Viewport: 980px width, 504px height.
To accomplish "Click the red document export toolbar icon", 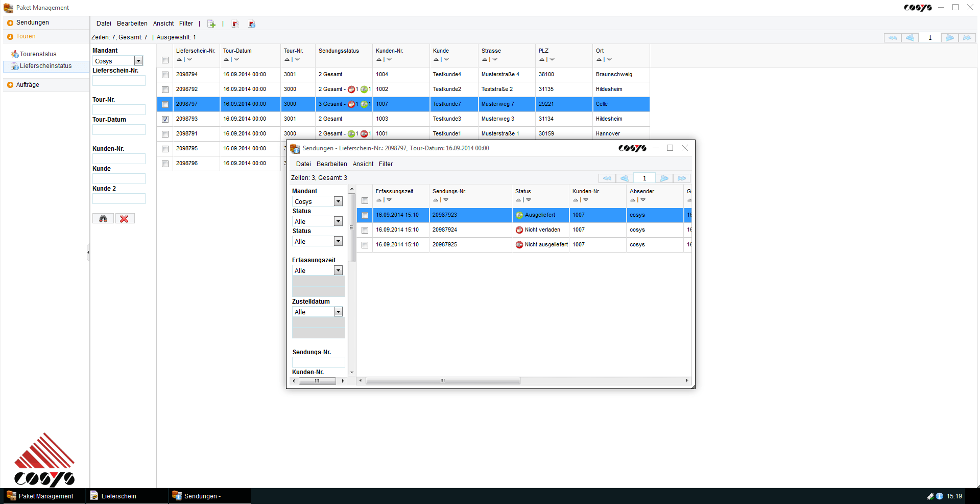I will [235, 24].
